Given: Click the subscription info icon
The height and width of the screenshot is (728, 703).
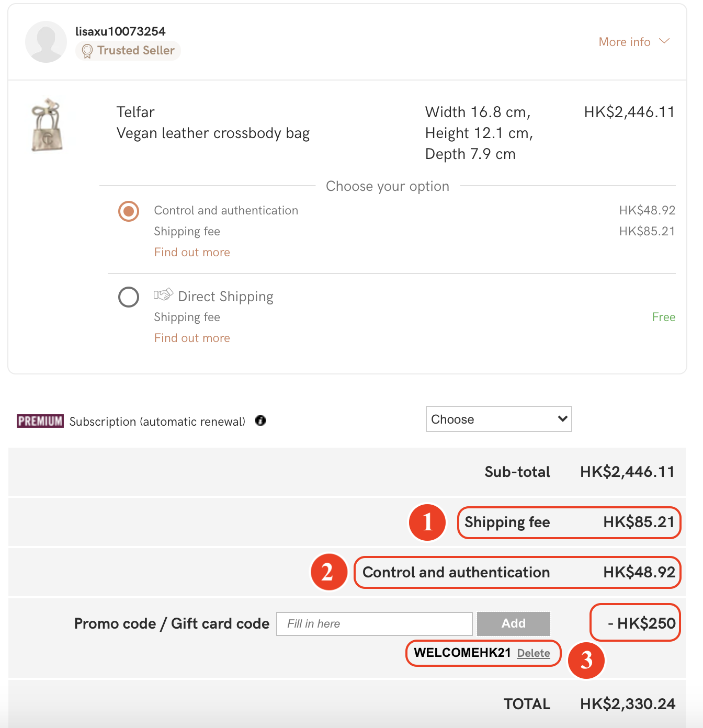Looking at the screenshot, I should [x=260, y=420].
